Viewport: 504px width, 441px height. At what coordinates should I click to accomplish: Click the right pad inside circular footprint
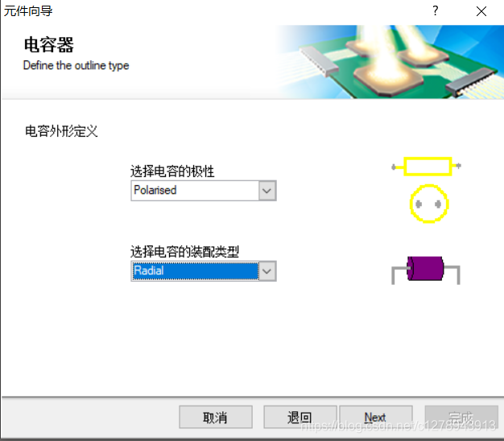tap(438, 204)
